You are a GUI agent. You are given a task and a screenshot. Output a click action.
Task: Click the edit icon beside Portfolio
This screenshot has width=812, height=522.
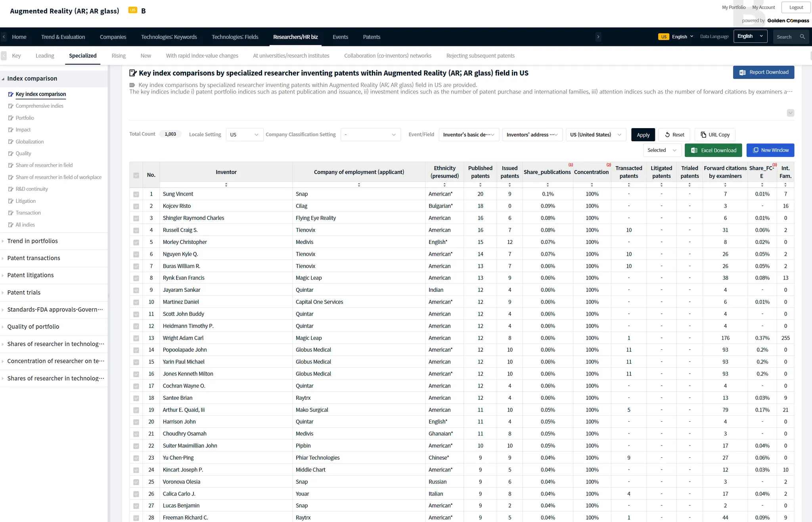tap(11, 118)
